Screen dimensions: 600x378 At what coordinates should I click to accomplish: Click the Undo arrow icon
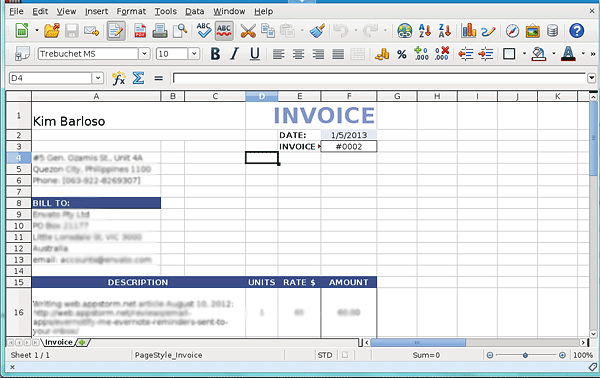pyautogui.click(x=341, y=31)
